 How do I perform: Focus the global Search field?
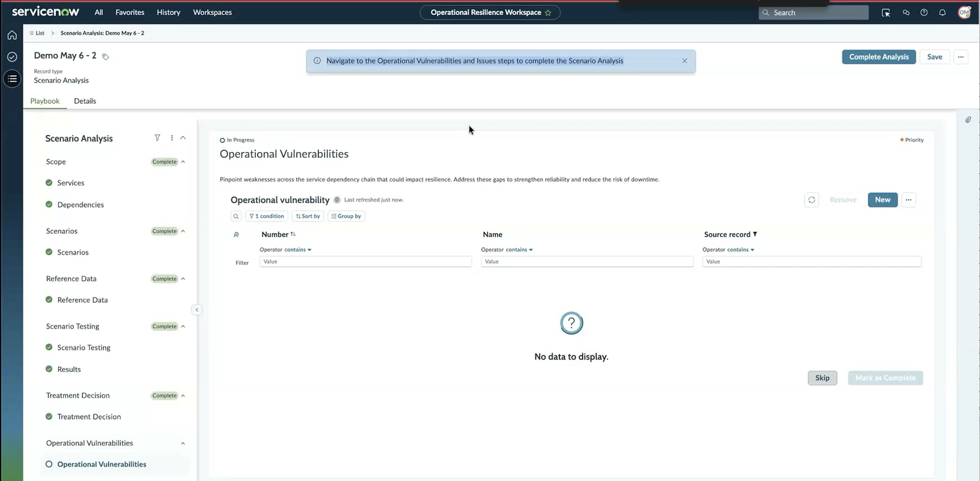(813, 13)
